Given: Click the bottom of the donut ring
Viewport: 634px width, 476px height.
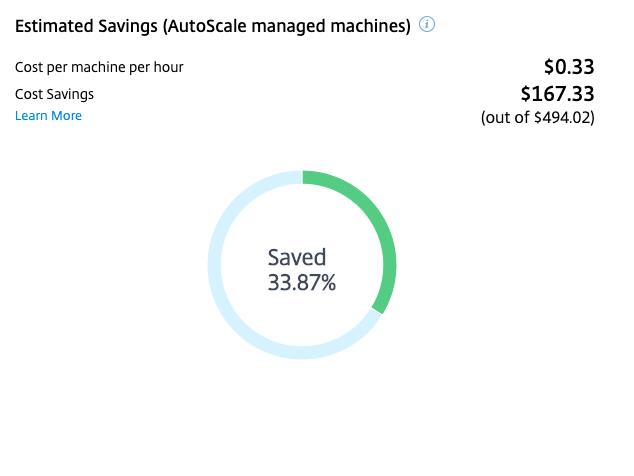Looking at the screenshot, I should (302, 353).
